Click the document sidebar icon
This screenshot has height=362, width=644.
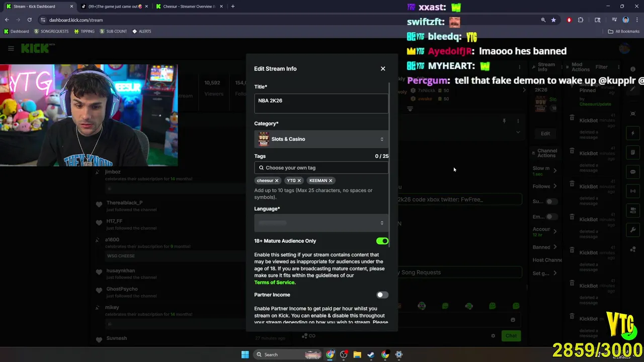coord(633,152)
